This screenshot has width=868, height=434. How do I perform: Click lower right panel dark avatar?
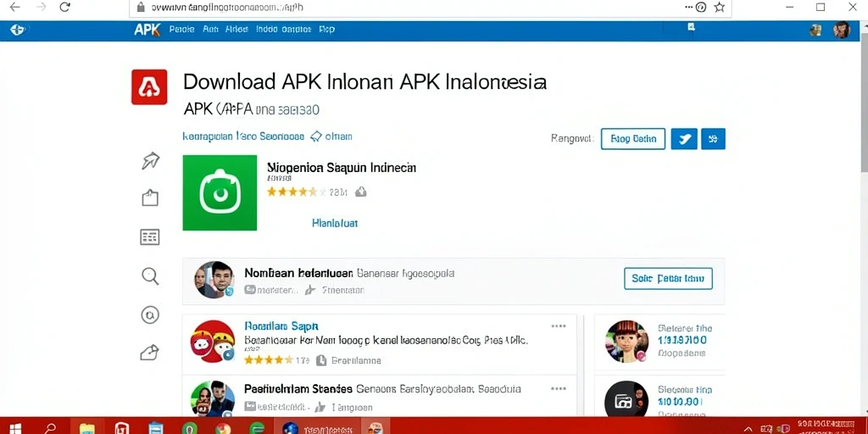626,400
